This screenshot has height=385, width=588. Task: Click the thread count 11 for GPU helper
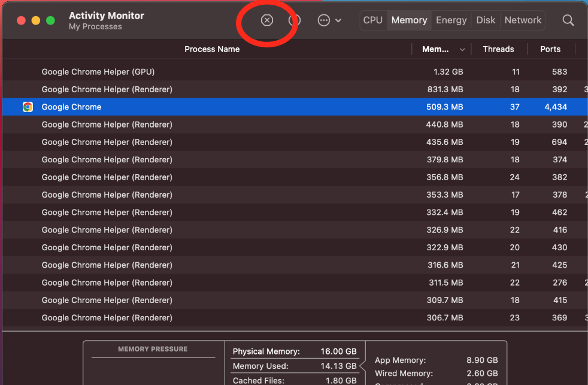516,72
